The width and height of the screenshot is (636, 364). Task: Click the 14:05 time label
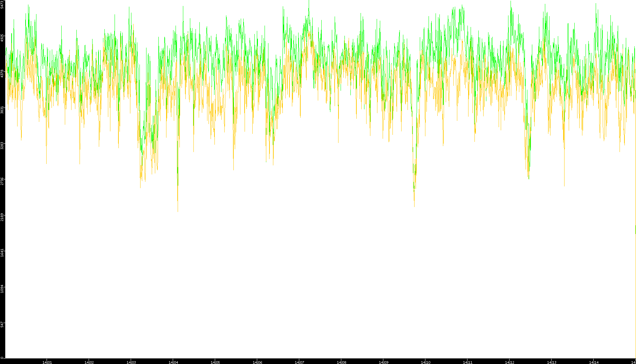[x=216, y=362]
